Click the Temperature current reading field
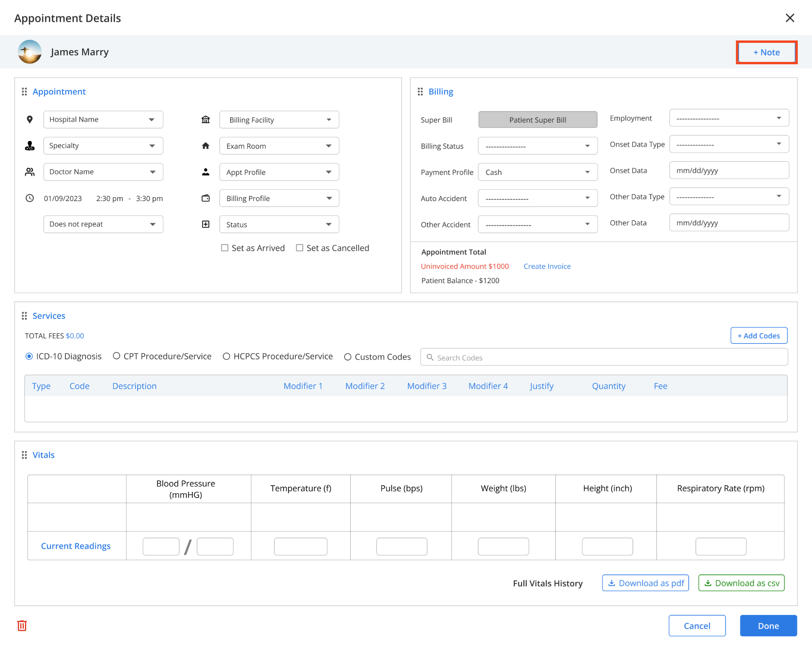The width and height of the screenshot is (812, 647). pos(301,546)
